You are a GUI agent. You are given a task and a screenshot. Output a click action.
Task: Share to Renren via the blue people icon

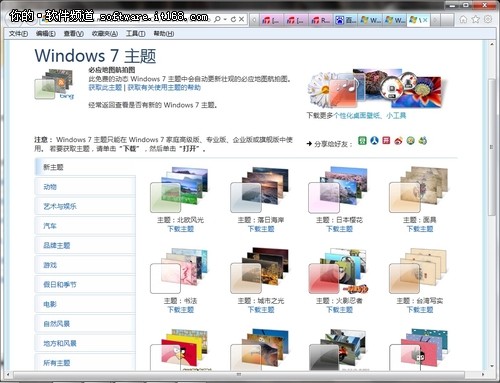pos(374,141)
